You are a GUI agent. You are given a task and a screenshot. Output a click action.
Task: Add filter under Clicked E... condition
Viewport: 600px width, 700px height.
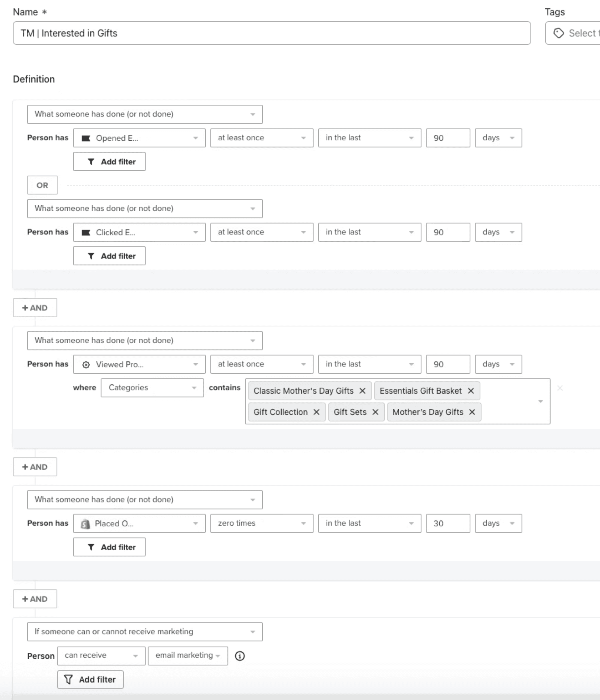[x=109, y=256]
